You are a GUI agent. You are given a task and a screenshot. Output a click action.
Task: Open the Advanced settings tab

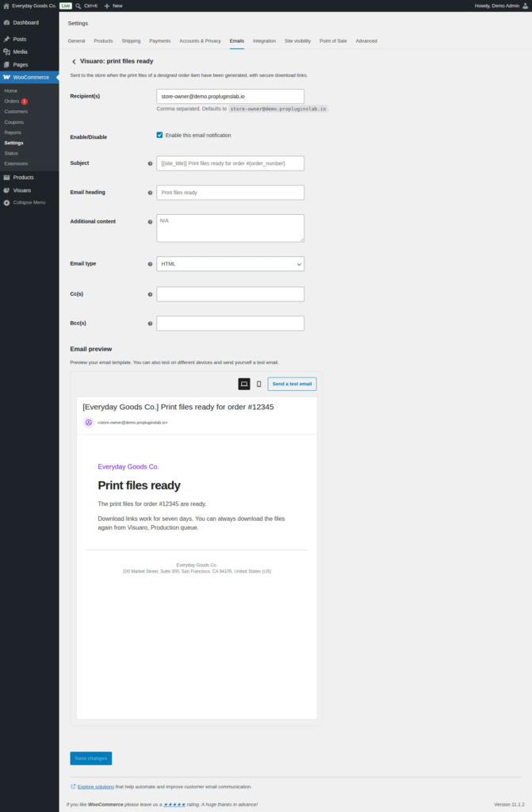point(366,41)
